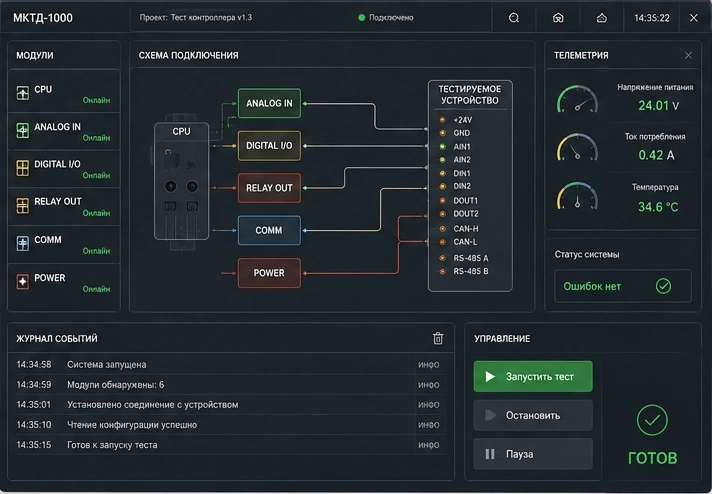Click the COMM module icon in sidebar

coord(23,243)
